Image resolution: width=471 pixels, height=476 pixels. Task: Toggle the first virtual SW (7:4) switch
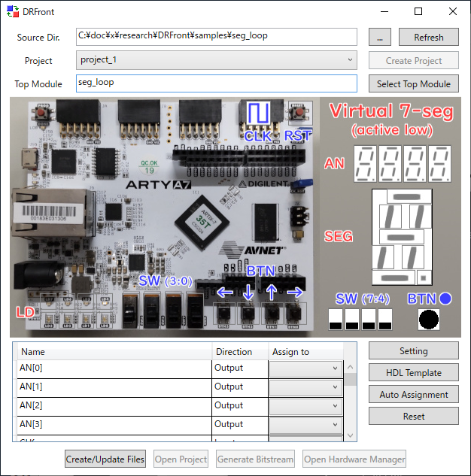coord(336,318)
